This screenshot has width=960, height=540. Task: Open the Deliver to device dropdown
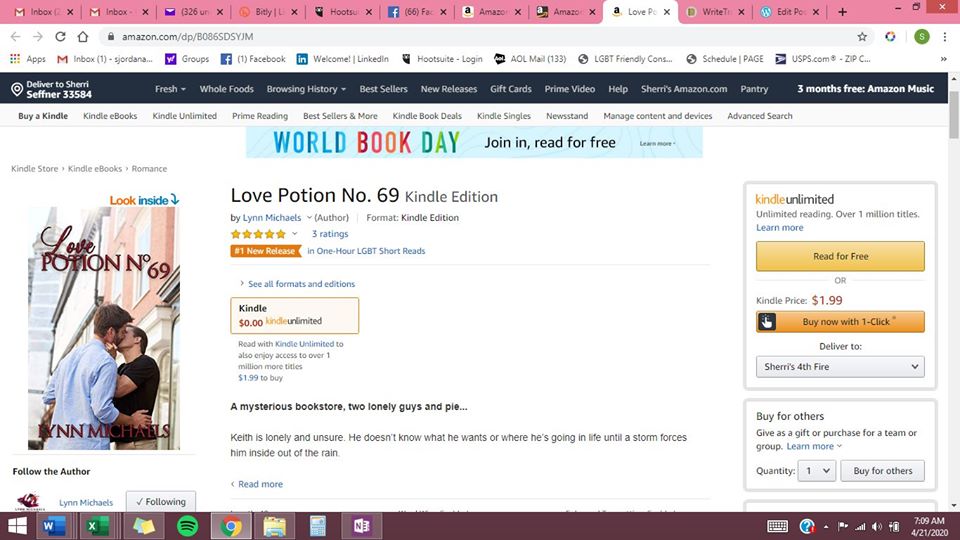click(x=840, y=367)
